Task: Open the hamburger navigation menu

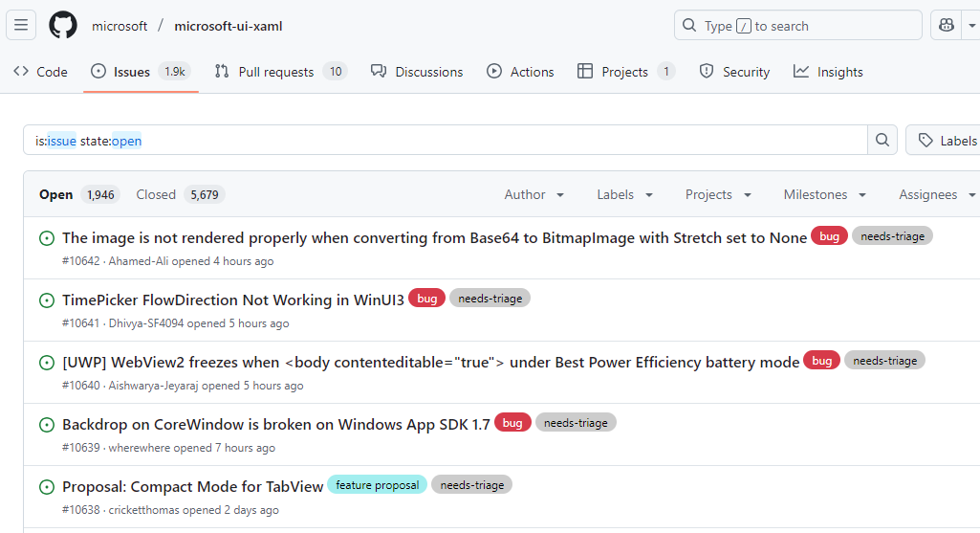Action: (x=21, y=26)
